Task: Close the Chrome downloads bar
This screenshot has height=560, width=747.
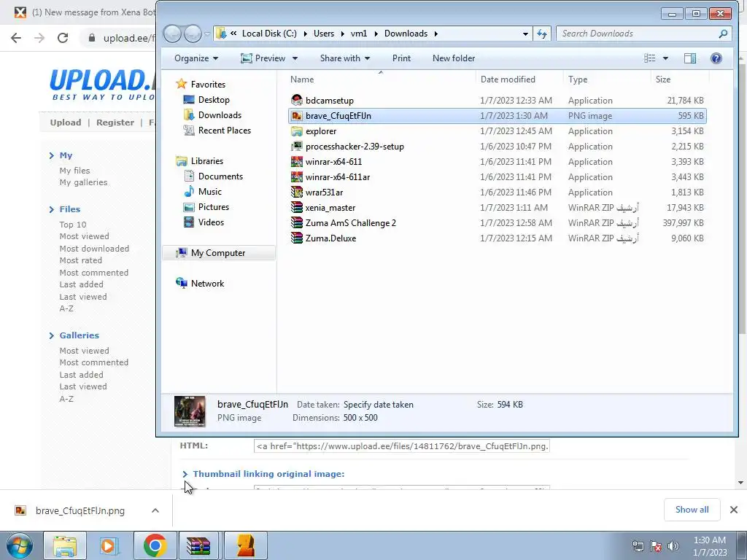Action: tap(734, 510)
